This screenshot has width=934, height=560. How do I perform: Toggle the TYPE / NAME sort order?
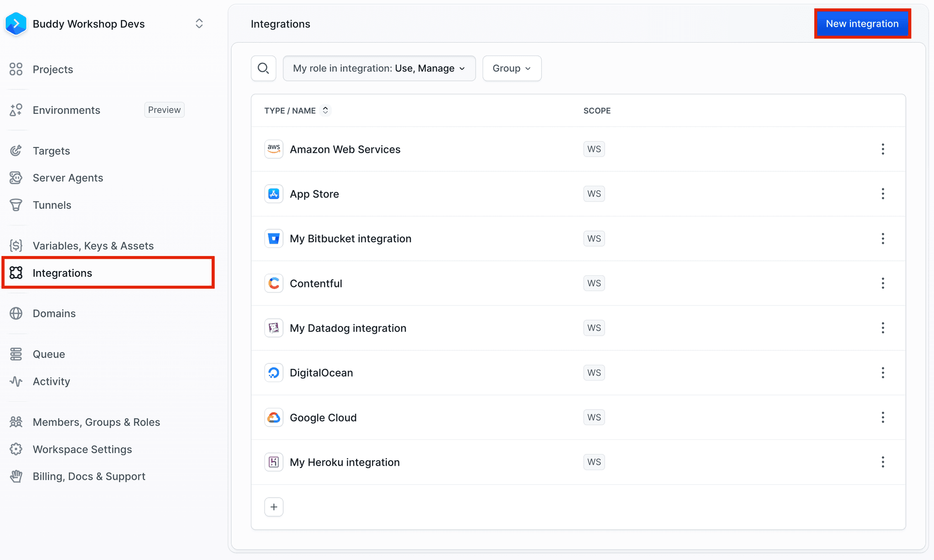click(x=325, y=110)
